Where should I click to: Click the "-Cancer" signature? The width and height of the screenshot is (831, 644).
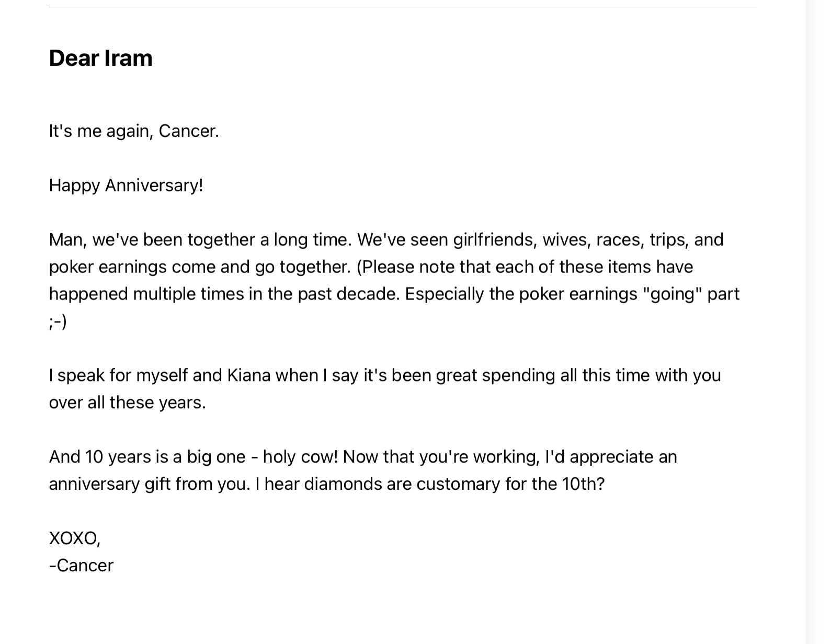pos(81,566)
